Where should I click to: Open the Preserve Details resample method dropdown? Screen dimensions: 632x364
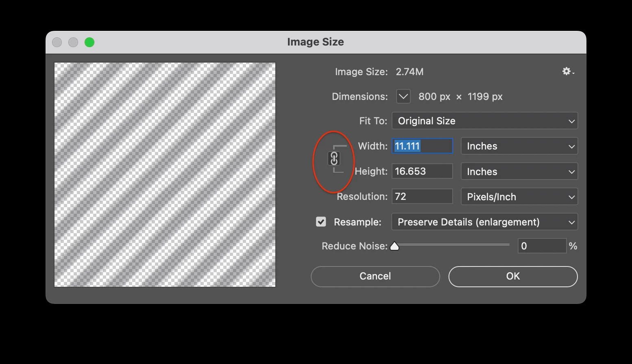pyautogui.click(x=485, y=222)
